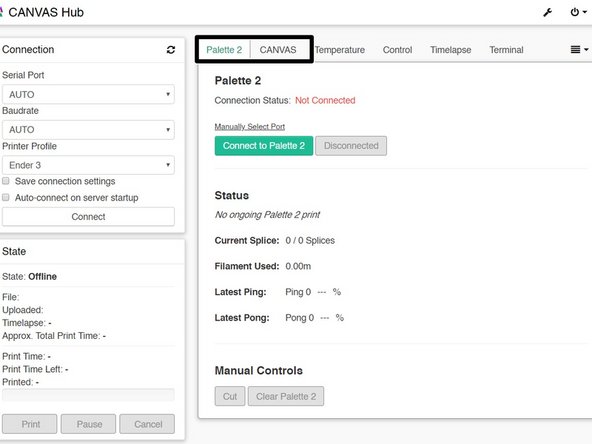Click the 0 / 0 Splices value
Screen dimensions: 592x444
310,240
